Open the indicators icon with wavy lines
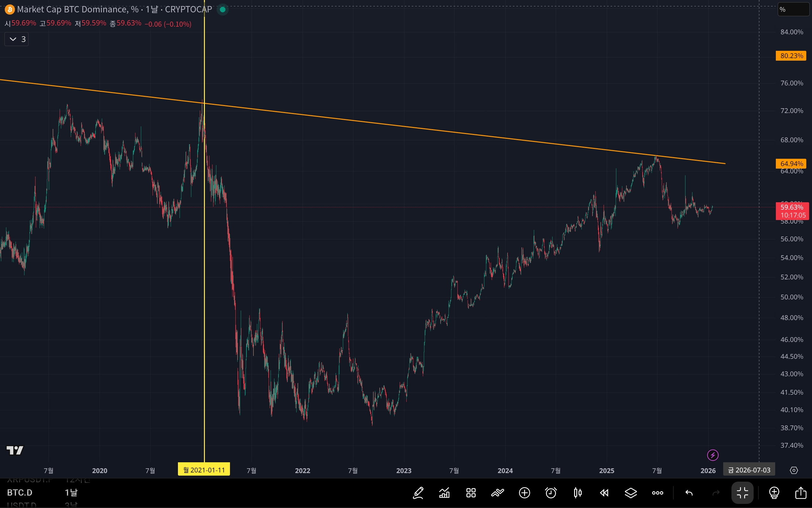 pos(498,493)
